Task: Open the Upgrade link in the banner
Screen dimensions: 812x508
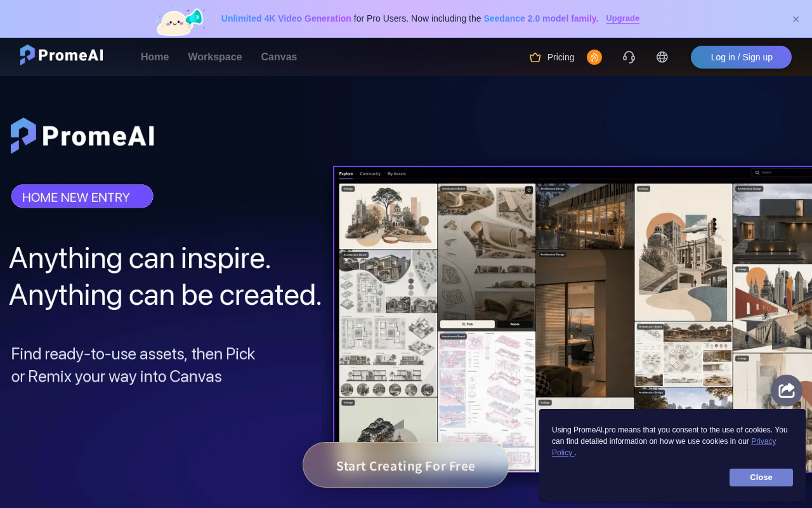Action: [622, 18]
